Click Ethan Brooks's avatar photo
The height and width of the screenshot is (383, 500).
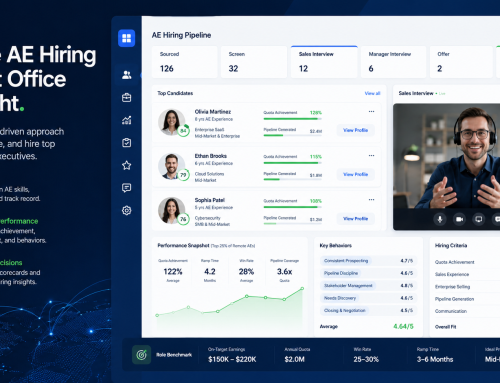171,166
